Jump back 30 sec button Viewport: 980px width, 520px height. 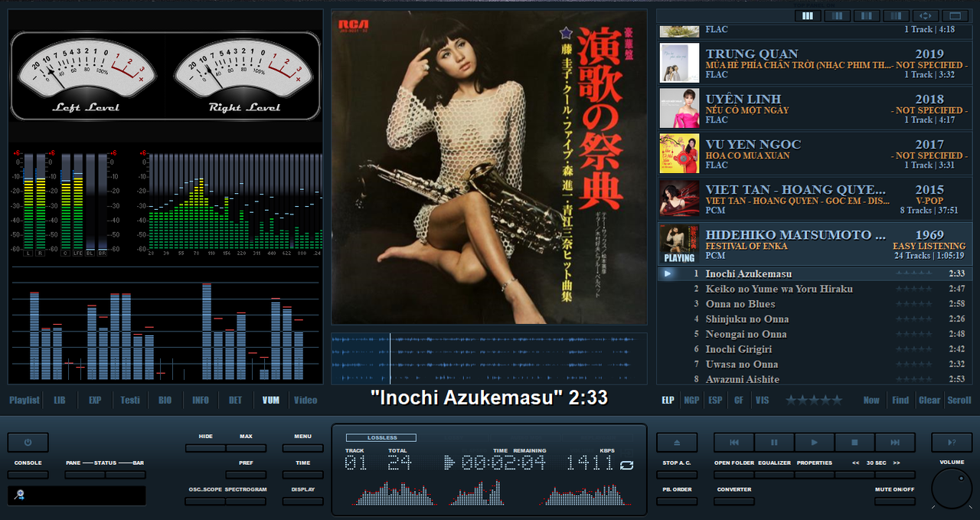pos(855,475)
